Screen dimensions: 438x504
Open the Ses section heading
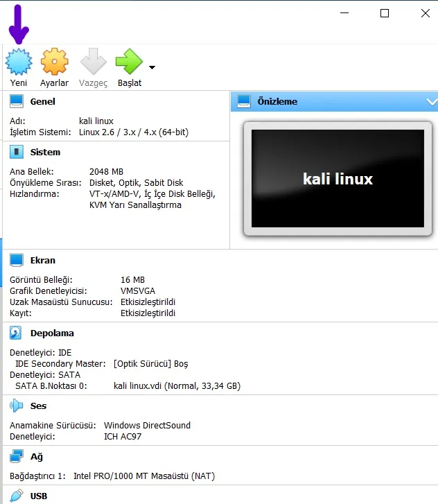(38, 406)
